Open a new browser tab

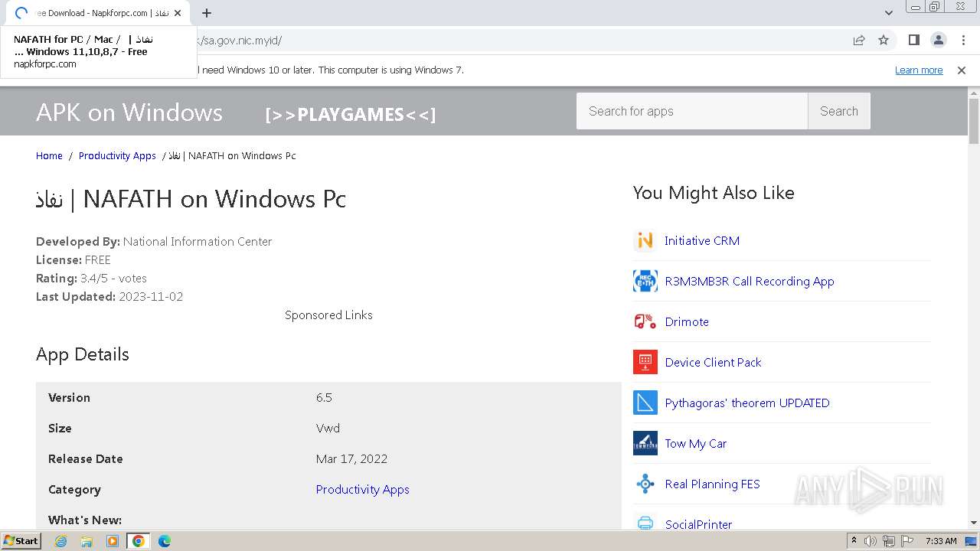(207, 13)
